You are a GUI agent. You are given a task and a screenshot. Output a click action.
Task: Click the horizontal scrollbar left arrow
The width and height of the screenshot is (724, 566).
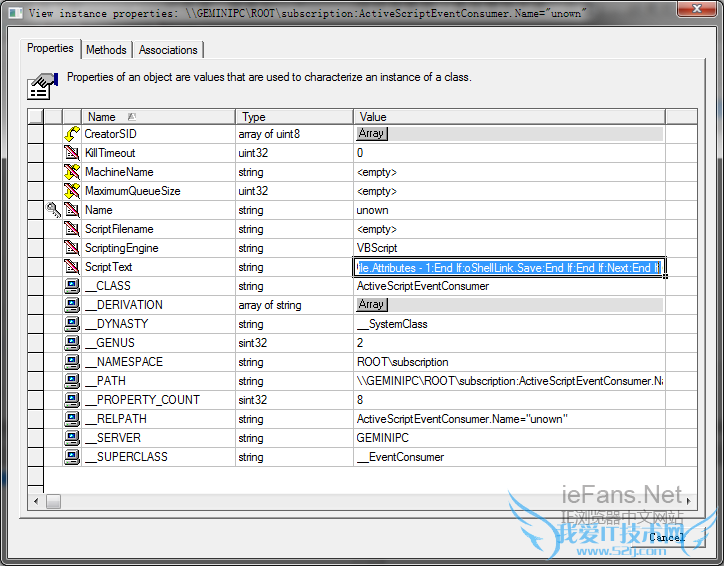click(x=38, y=501)
